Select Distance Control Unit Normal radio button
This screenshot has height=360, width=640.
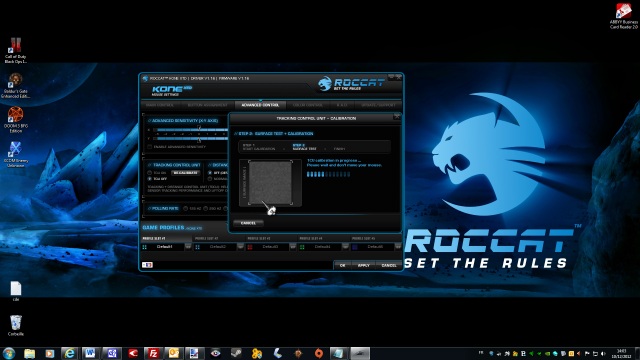210,179
